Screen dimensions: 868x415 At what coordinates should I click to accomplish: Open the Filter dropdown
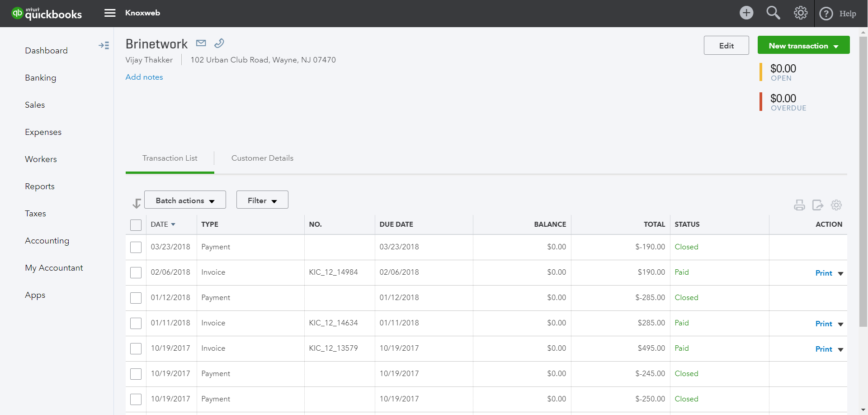pos(262,200)
